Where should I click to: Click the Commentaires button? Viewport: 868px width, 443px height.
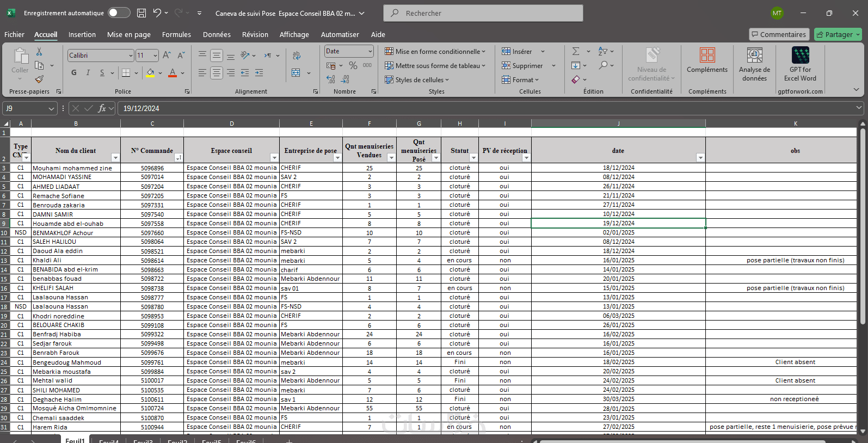779,34
